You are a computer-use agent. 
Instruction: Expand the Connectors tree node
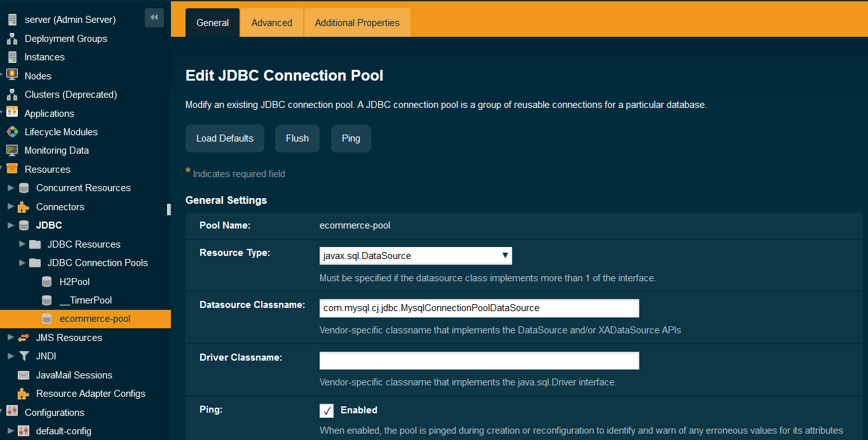pos(11,206)
